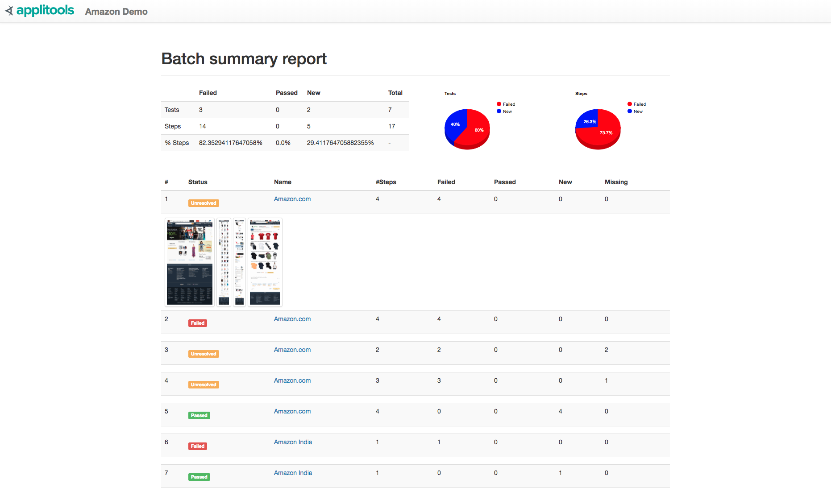The height and width of the screenshot is (504, 831).
Task: Click the Status column header
Action: [x=198, y=182]
